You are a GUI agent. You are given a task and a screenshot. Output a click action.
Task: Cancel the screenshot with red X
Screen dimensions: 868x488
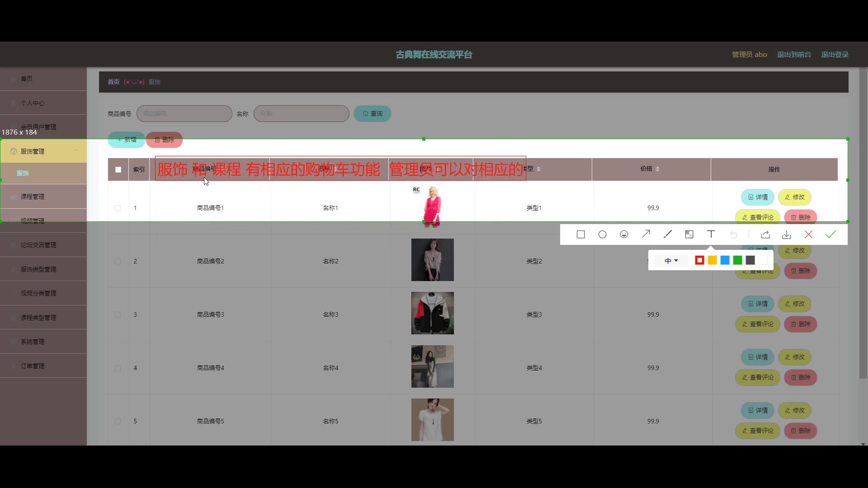click(809, 235)
